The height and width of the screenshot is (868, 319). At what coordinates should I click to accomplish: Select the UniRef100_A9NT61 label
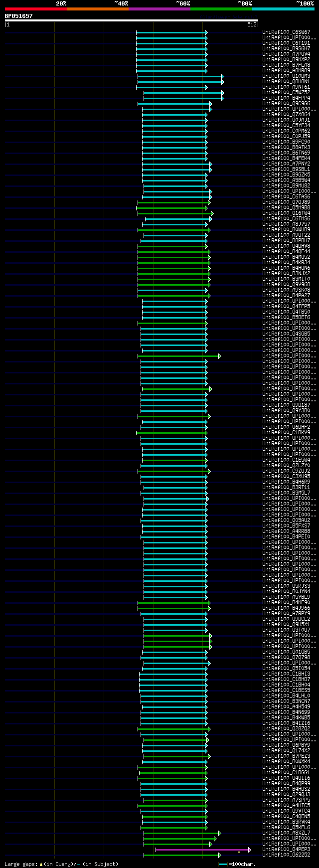pos(286,87)
